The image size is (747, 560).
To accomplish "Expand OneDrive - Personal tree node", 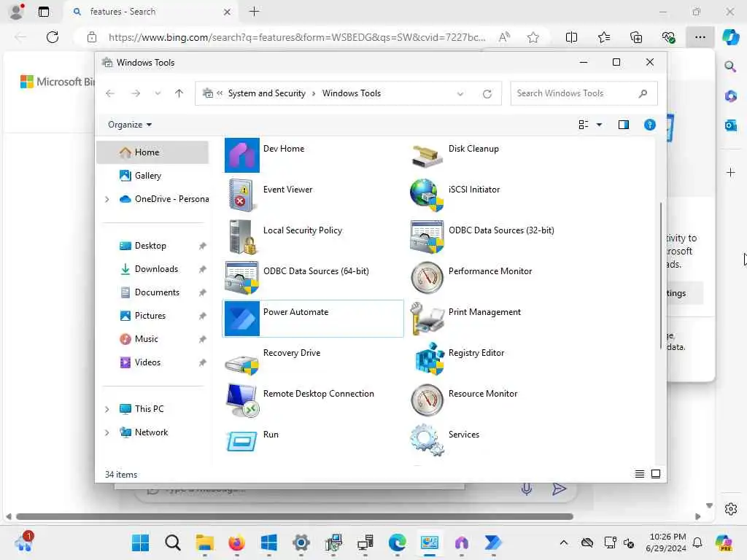I will point(107,199).
